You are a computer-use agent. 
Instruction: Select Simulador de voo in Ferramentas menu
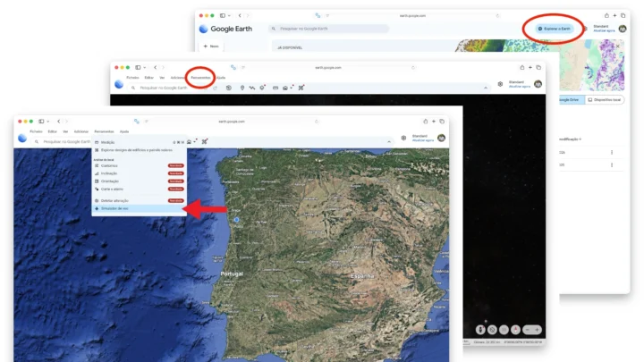tap(139, 208)
